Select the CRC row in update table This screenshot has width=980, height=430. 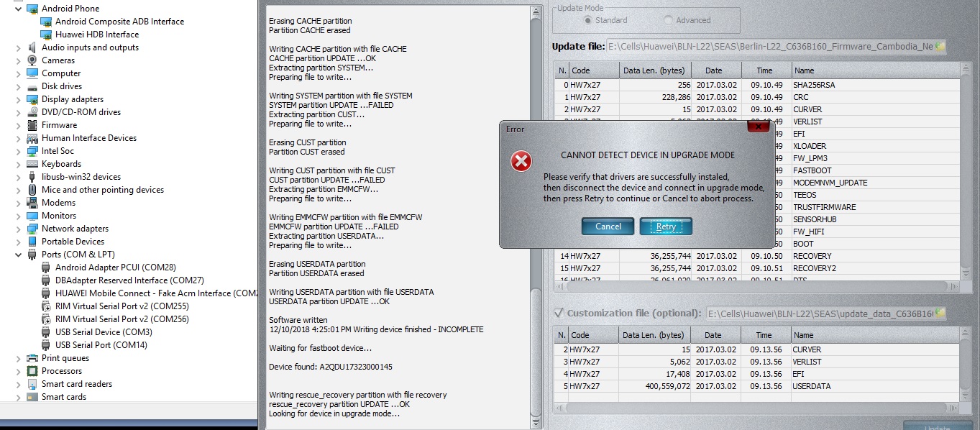pos(757,97)
